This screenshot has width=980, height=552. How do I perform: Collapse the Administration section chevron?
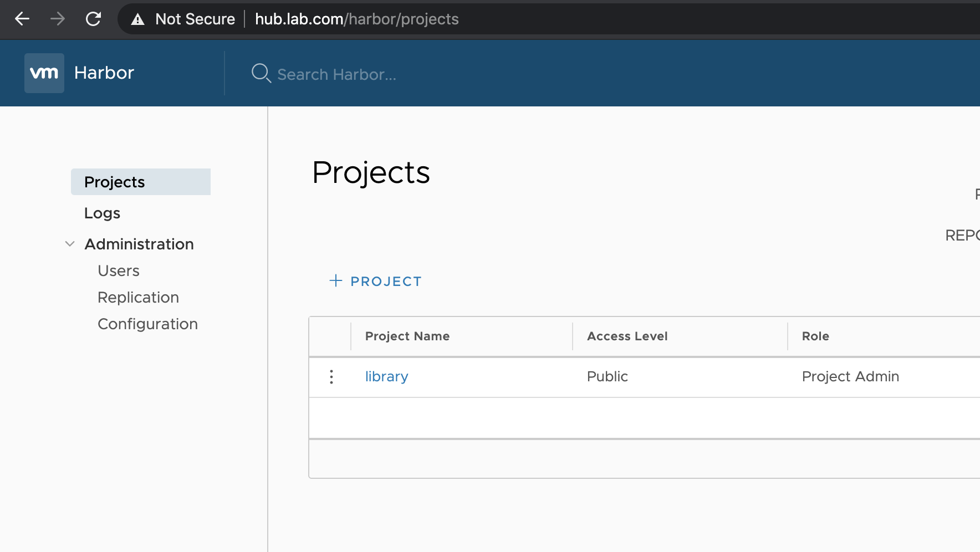tap(70, 244)
